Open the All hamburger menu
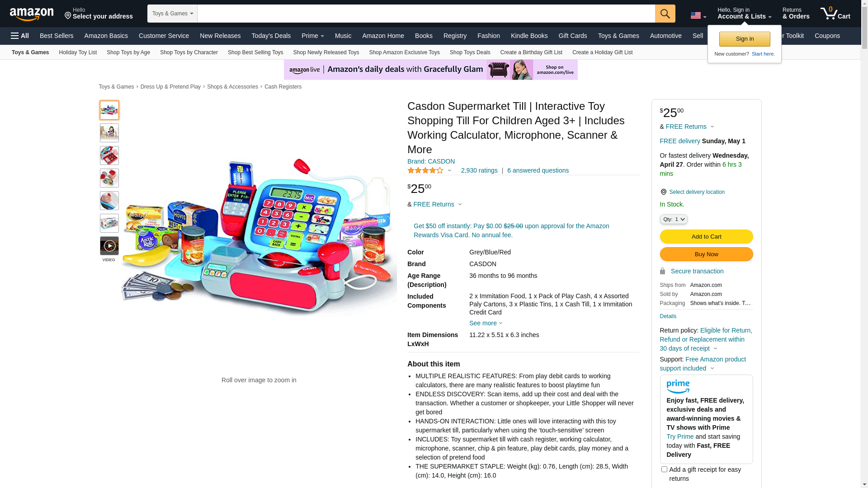This screenshot has width=868, height=488. coord(20,36)
